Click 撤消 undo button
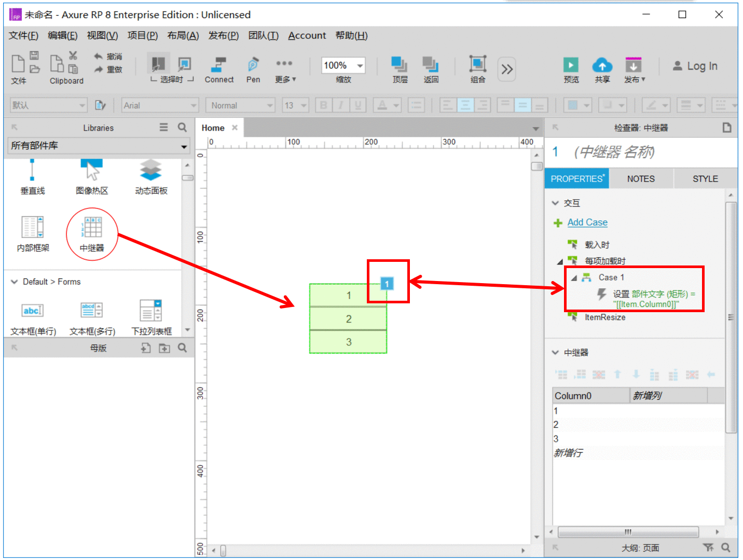 [108, 56]
